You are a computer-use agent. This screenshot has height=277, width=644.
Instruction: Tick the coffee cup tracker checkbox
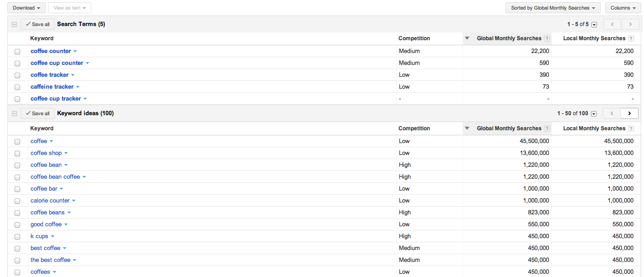tap(17, 99)
